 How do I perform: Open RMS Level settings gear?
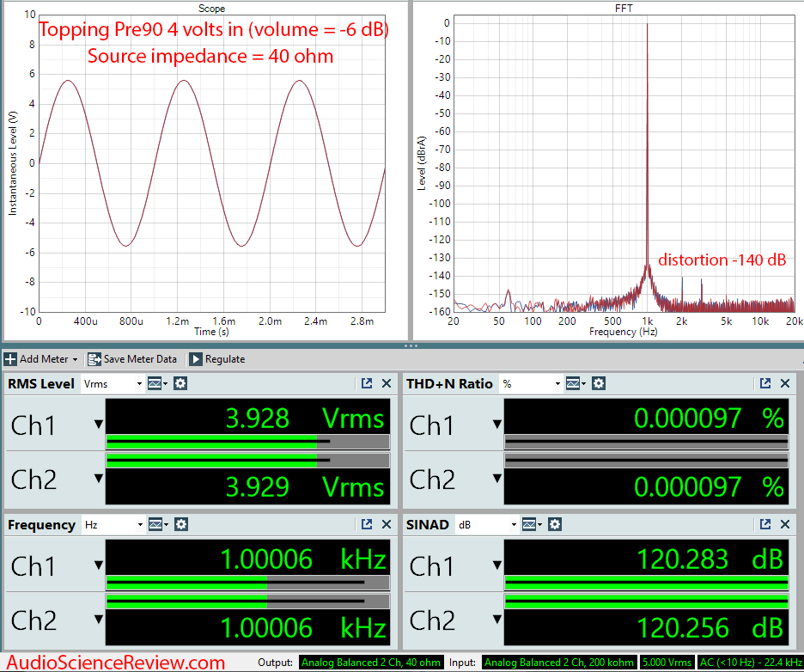click(180, 383)
